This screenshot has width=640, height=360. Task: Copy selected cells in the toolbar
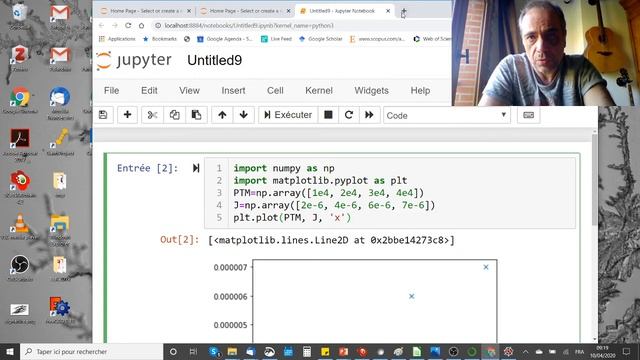[175, 115]
